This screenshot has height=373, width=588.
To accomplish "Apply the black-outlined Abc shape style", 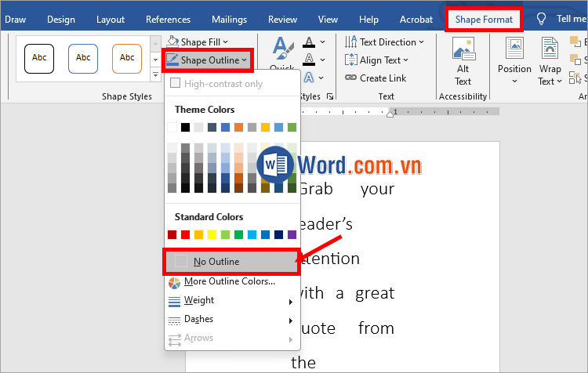I will coord(39,57).
